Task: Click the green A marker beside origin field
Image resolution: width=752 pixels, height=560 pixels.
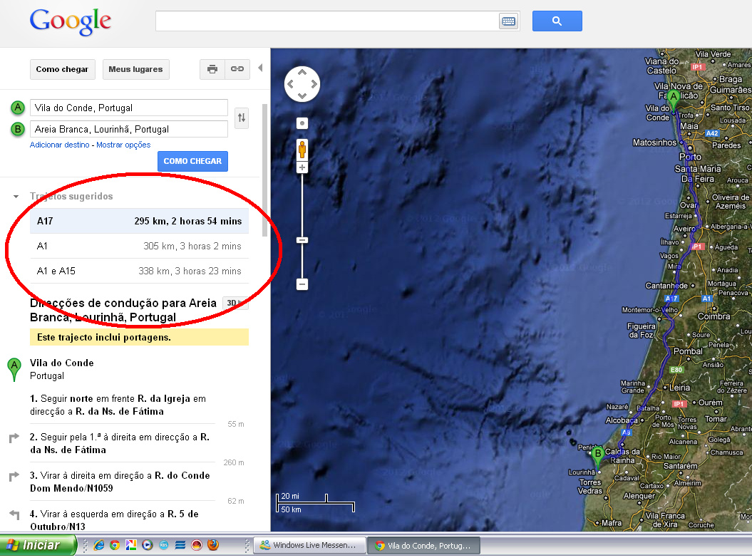Action: [18, 108]
